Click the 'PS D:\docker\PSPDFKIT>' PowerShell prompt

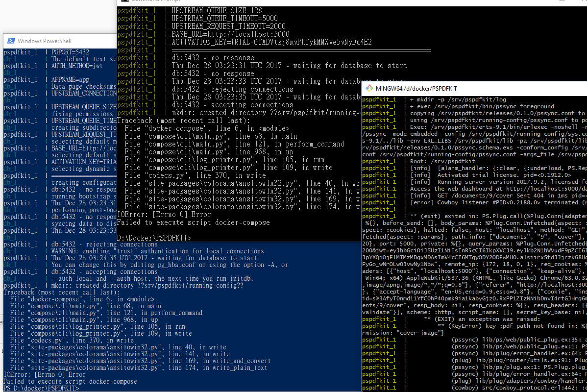(x=41, y=388)
